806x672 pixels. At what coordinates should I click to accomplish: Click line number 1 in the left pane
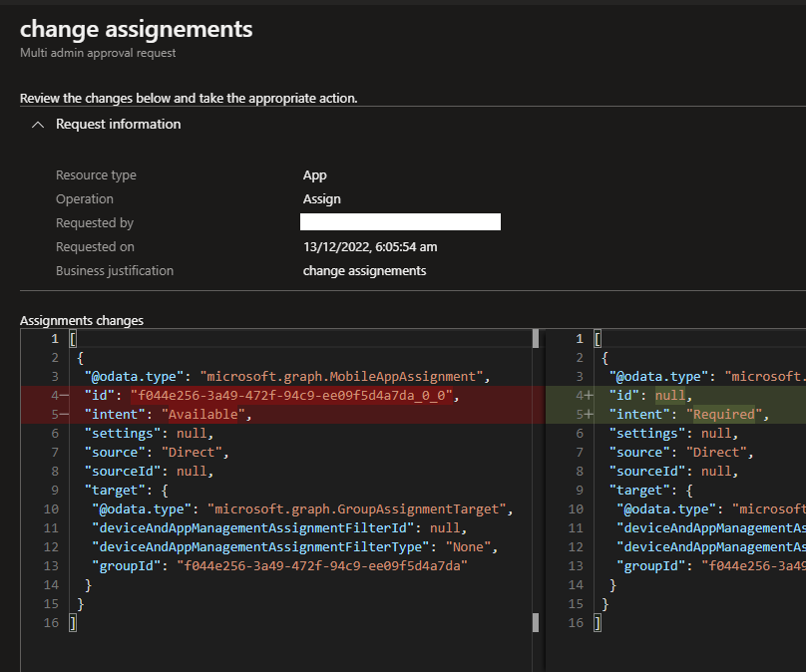[56, 339]
